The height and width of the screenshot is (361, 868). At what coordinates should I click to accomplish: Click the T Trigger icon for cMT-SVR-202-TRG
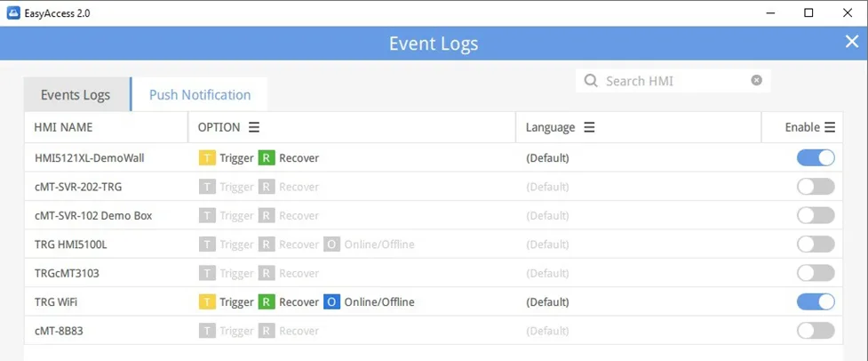tap(206, 187)
